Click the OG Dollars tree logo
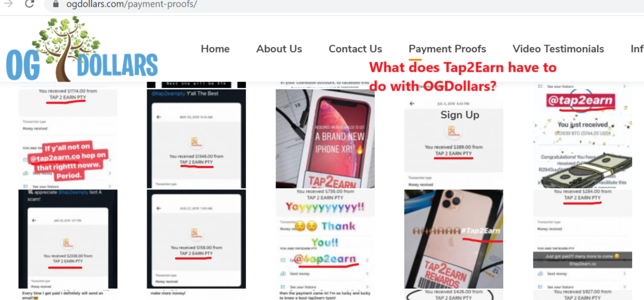The height and width of the screenshot is (300, 644). 82,49
